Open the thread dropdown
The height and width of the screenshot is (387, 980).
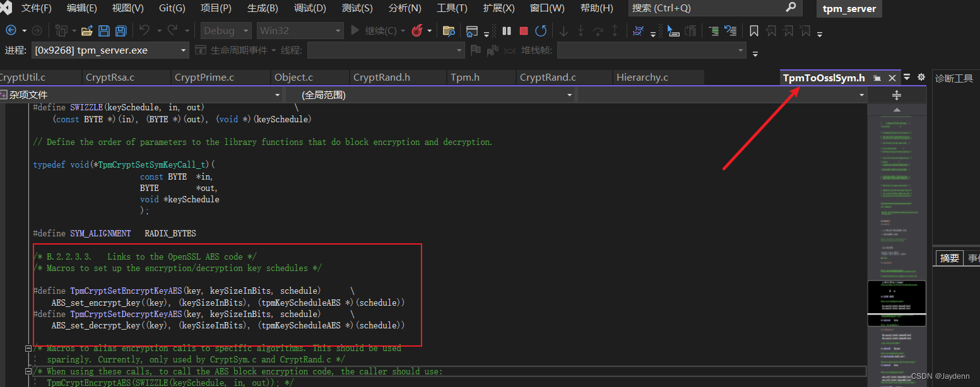click(x=386, y=50)
